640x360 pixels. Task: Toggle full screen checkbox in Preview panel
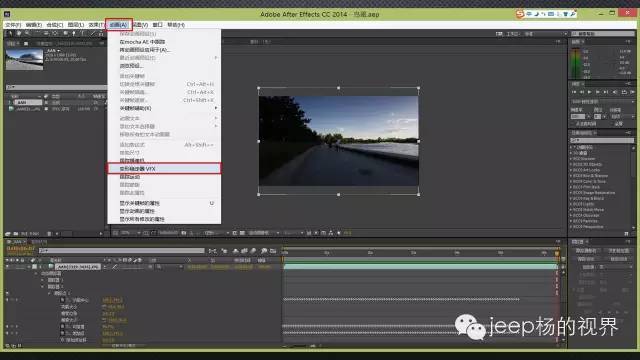coord(573,123)
